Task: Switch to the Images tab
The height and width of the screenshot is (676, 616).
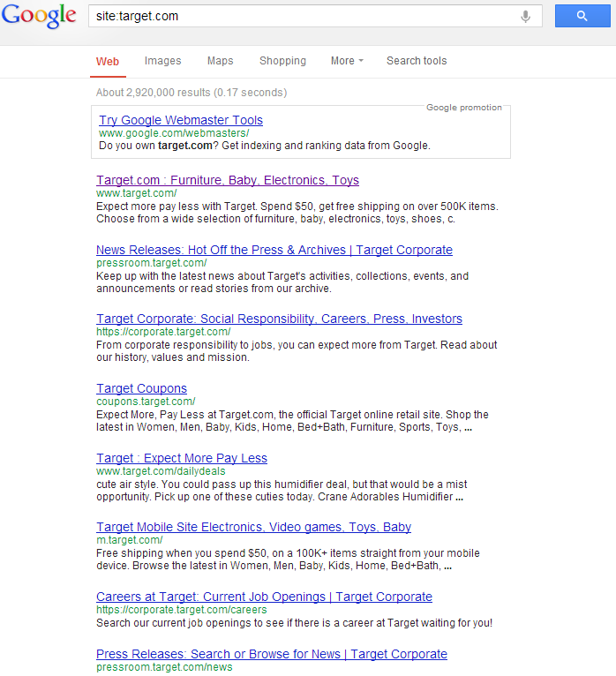Action: pyautogui.click(x=163, y=61)
